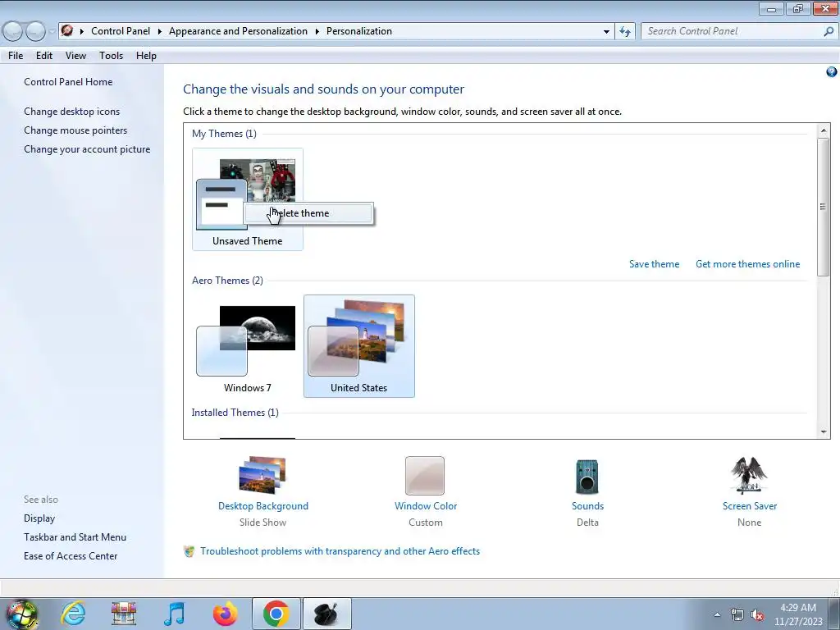Launch Firefox from the taskbar
840x630 pixels.
pyautogui.click(x=225, y=614)
